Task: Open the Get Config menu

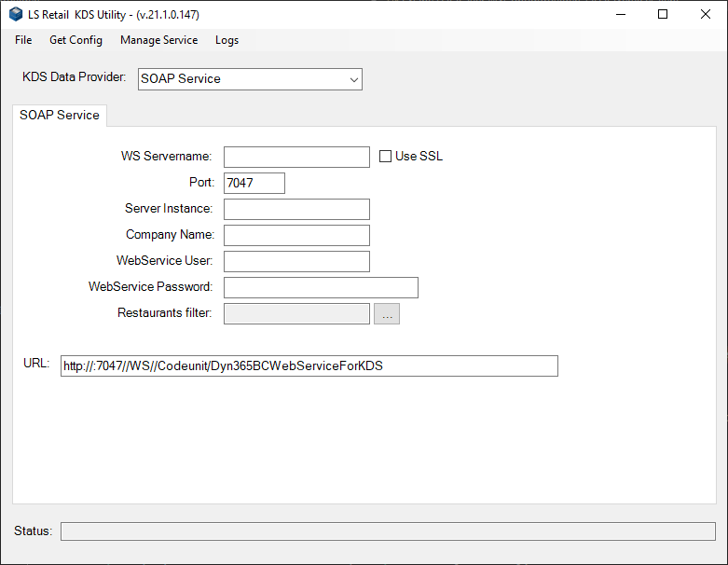Action: pyautogui.click(x=76, y=40)
